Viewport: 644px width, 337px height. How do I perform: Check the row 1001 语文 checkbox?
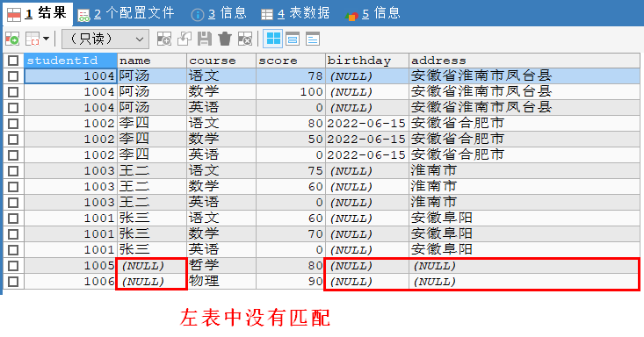point(13,219)
